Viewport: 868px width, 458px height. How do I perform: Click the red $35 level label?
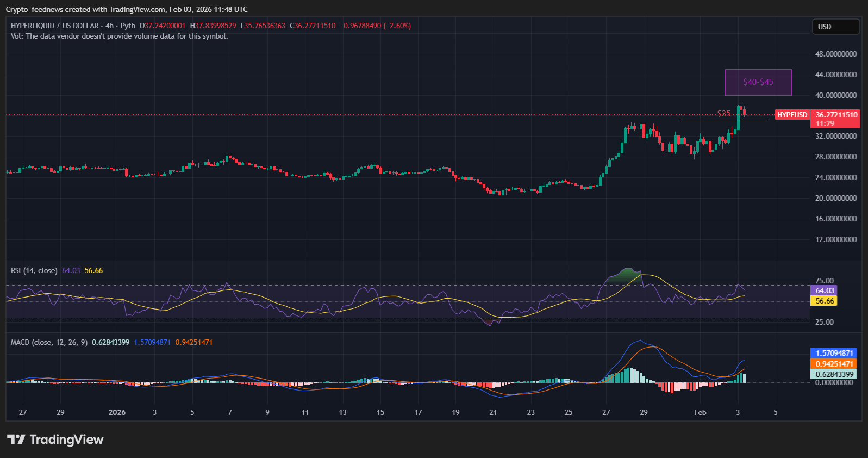[x=723, y=114]
